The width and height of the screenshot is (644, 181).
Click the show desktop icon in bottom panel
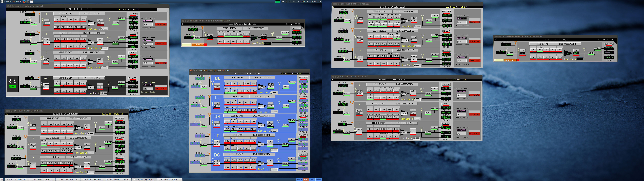pyautogui.click(x=2, y=179)
